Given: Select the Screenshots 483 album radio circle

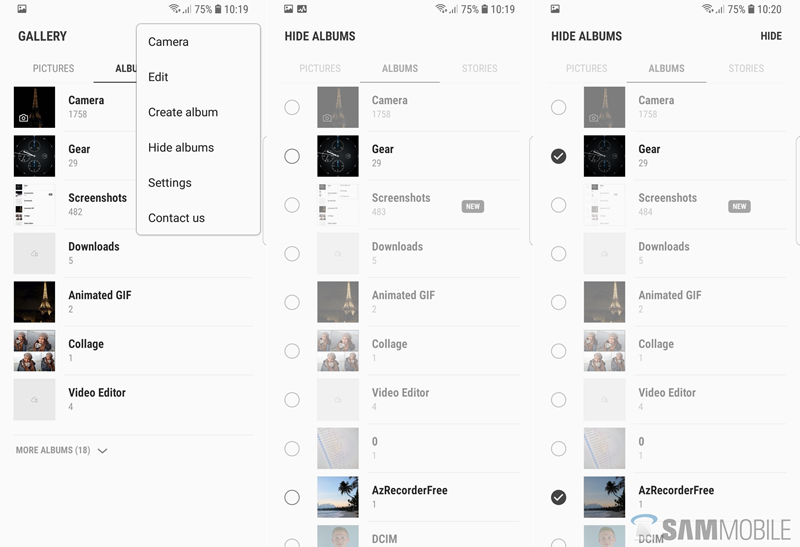Looking at the screenshot, I should (292, 205).
